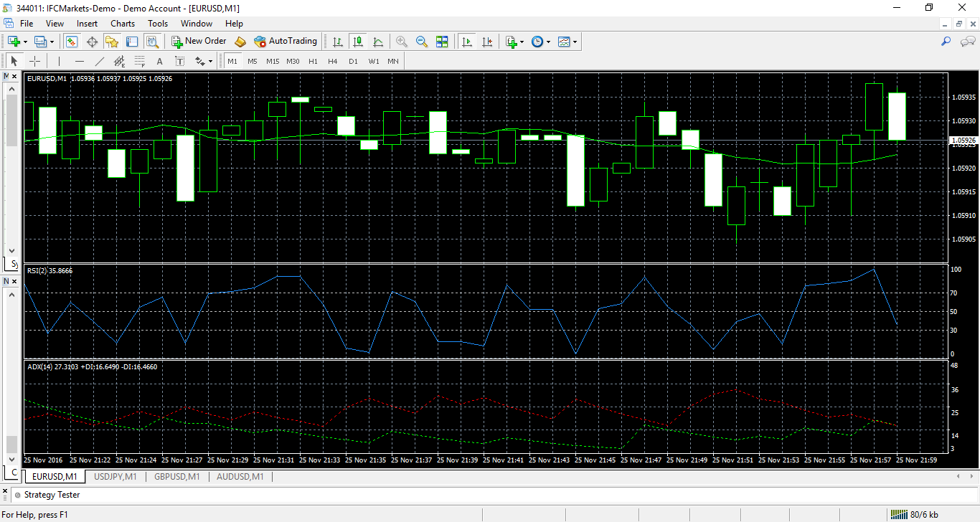Toggle the Data Window crosshair icon

click(x=92, y=42)
